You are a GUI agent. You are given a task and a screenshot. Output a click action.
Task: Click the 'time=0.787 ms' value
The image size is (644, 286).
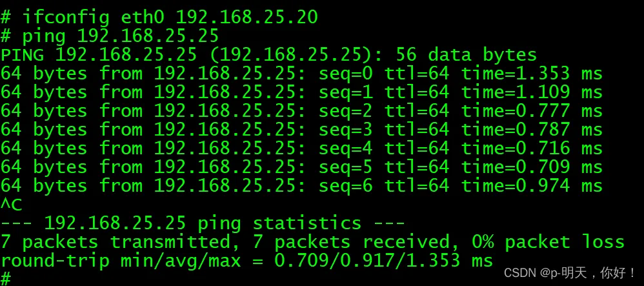tap(531, 129)
